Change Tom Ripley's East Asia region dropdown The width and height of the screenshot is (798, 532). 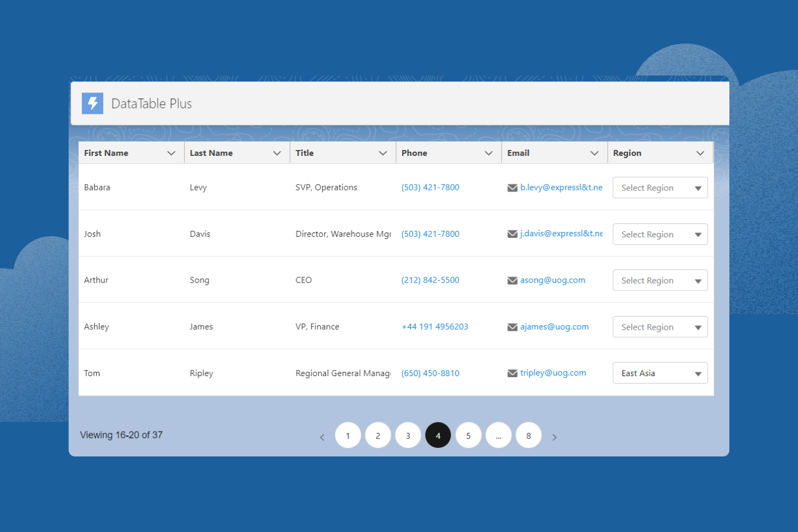click(x=660, y=373)
